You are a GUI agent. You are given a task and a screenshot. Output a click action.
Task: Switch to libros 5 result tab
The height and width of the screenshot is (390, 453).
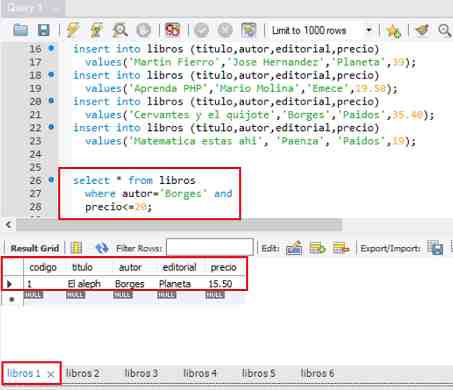pyautogui.click(x=259, y=373)
